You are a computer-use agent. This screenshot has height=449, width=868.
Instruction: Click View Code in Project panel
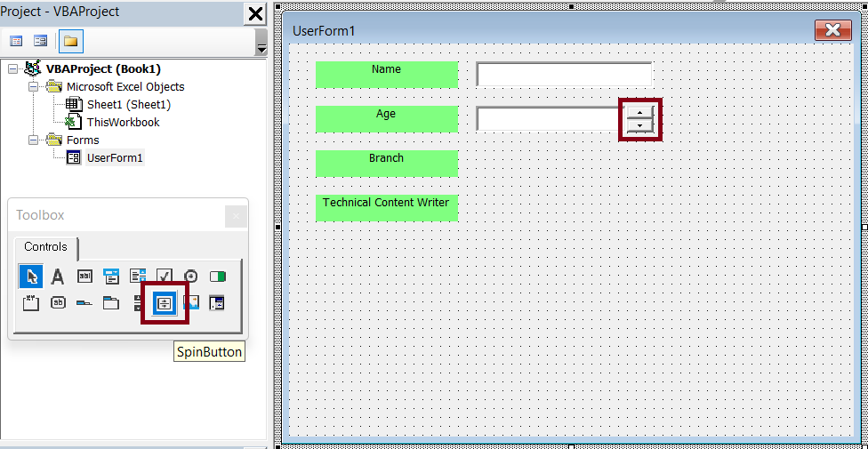(17, 41)
